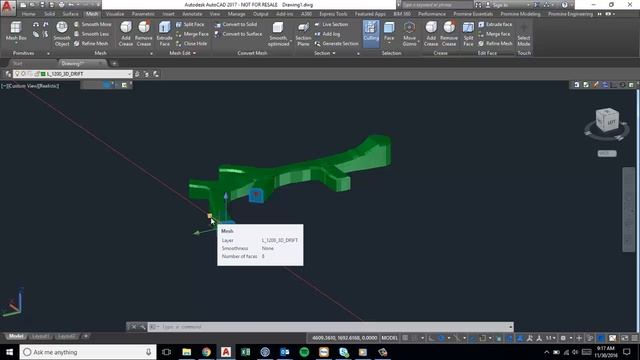Click Refine Mesh in Edit Face panel

tap(495, 43)
